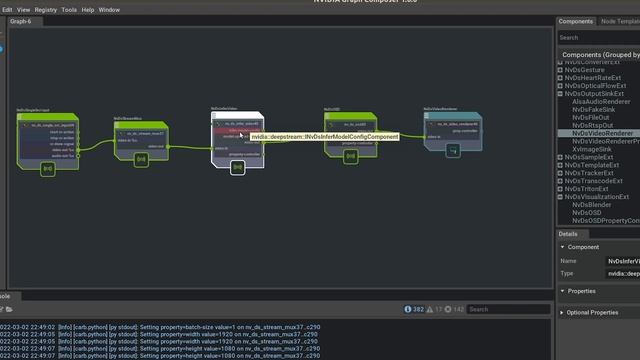
Task: Open the Edit menu
Action: click(x=7, y=10)
